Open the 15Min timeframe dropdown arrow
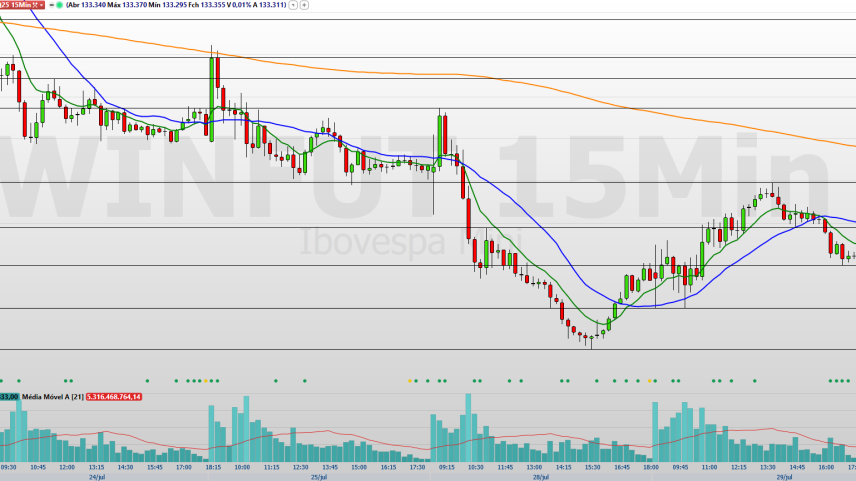 (41, 5)
